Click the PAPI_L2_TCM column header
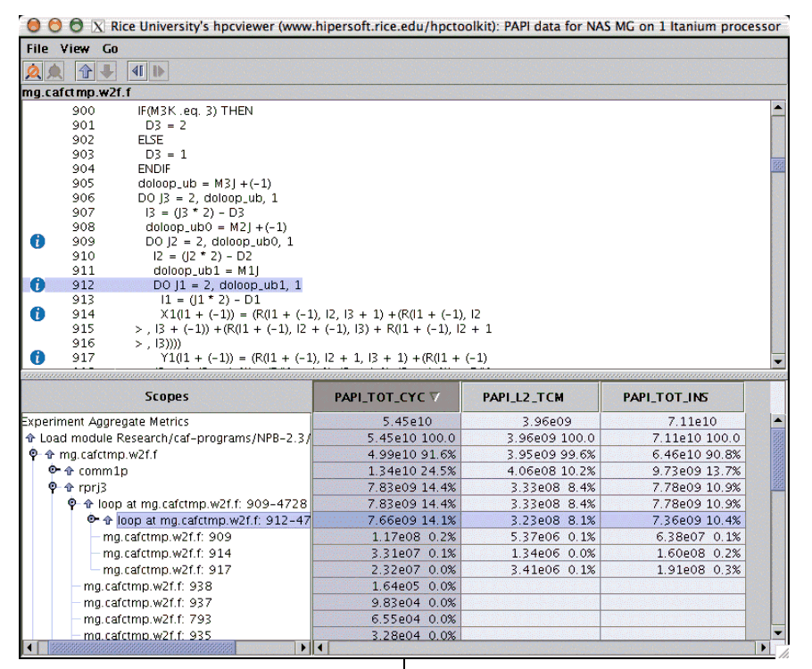 click(530, 397)
